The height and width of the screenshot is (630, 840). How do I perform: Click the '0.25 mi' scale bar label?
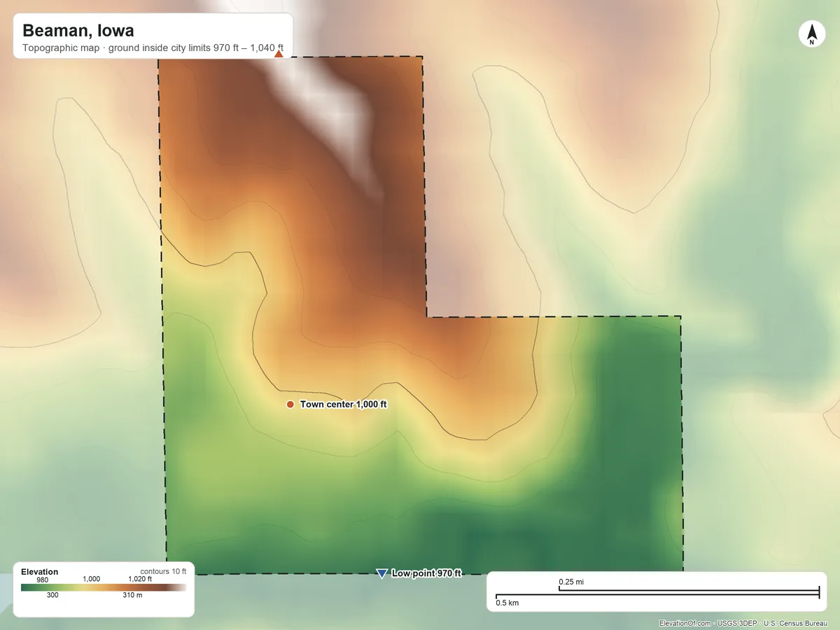571,582
